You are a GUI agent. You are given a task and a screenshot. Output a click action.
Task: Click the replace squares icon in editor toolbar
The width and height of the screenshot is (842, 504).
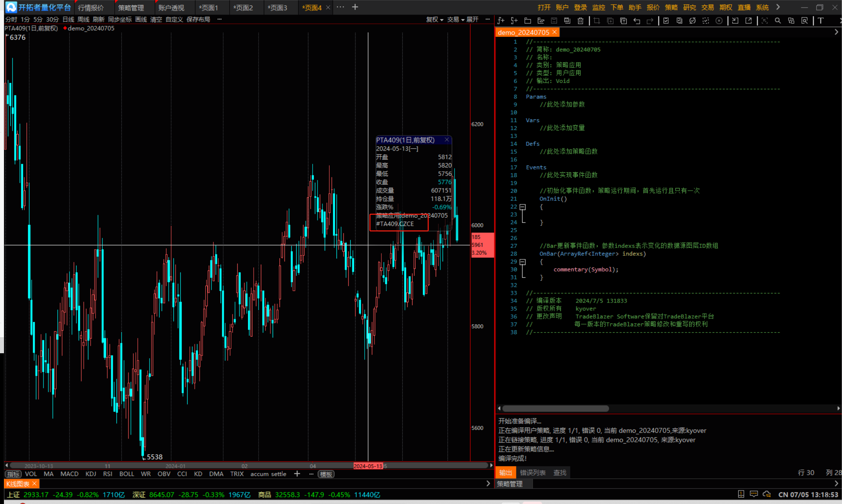pyautogui.click(x=791, y=21)
